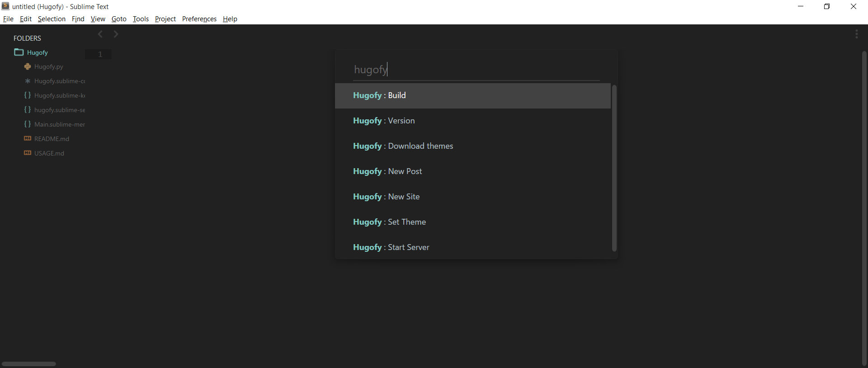Select Hugofy : Start Server command

pos(472,247)
